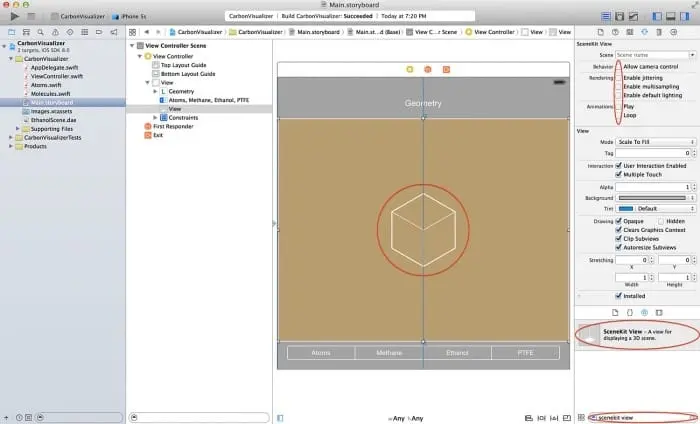Open the Background color well
The image size is (700, 424).
pyautogui.click(x=652, y=198)
